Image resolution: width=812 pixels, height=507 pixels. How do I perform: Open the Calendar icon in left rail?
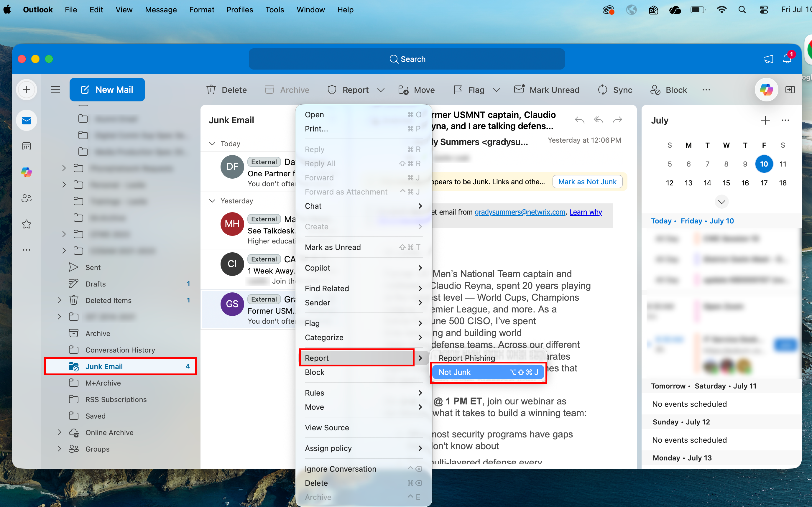27,146
